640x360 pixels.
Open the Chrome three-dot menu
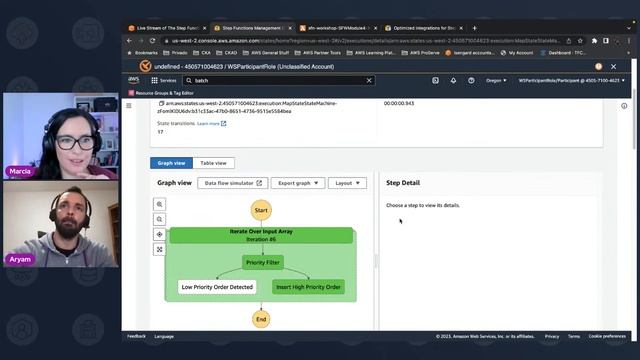[629, 41]
